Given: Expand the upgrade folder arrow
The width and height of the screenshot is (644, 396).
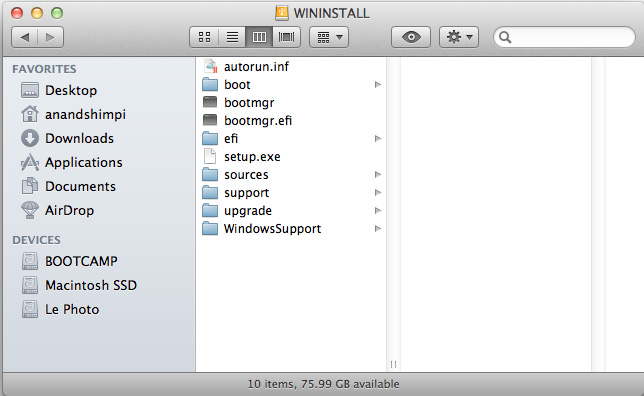Looking at the screenshot, I should 378,211.
